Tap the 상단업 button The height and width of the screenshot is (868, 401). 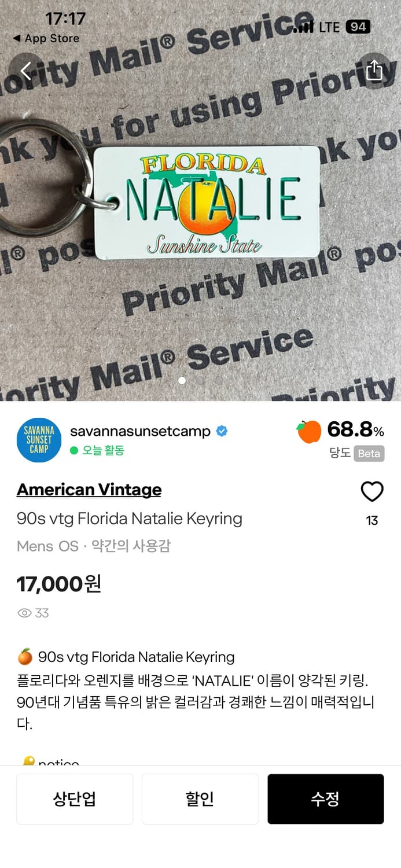tap(75, 799)
